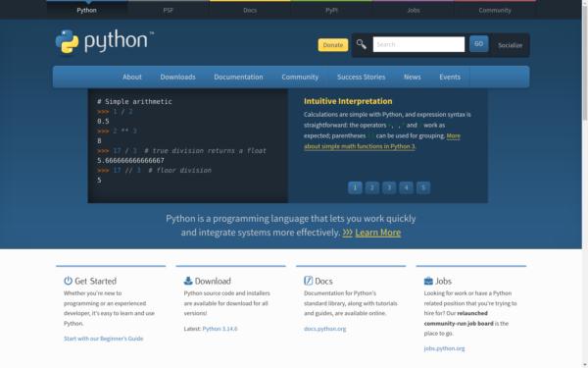The width and height of the screenshot is (588, 368).
Task: Click the Get Started power icon
Action: (x=68, y=281)
